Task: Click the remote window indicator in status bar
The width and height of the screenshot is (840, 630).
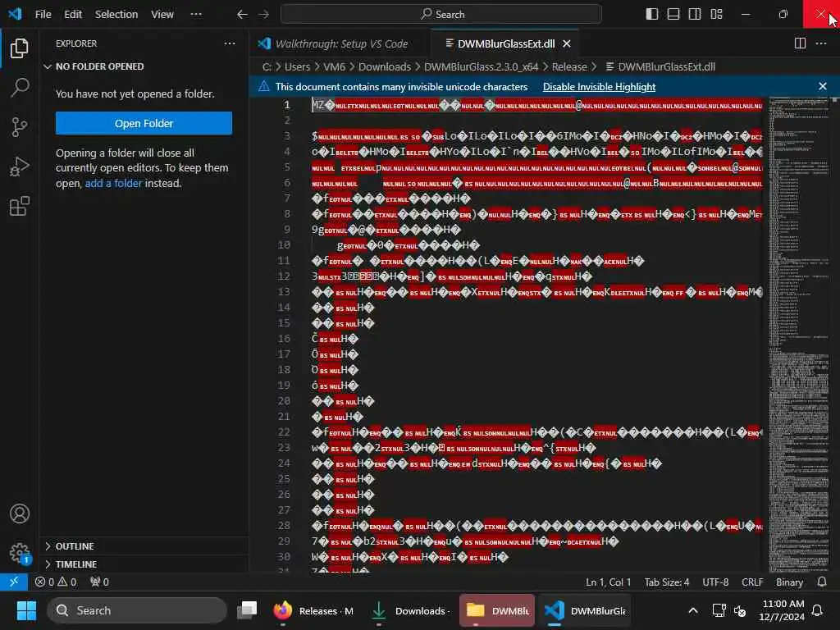Action: tap(14, 582)
